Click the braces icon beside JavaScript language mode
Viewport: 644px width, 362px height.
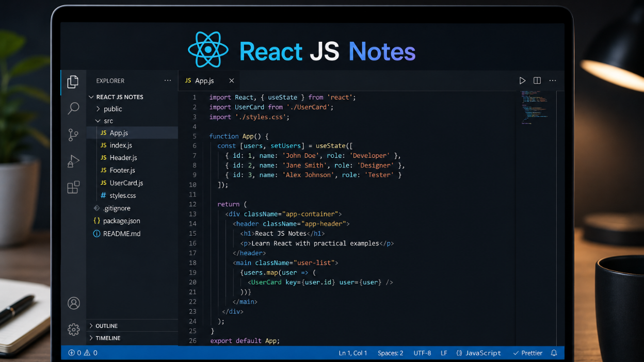(x=459, y=353)
